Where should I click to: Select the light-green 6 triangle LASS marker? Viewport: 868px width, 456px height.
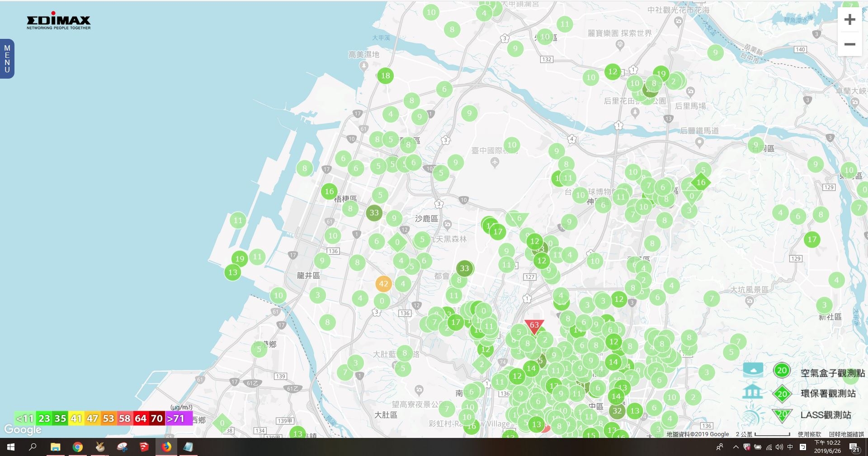(x=519, y=219)
